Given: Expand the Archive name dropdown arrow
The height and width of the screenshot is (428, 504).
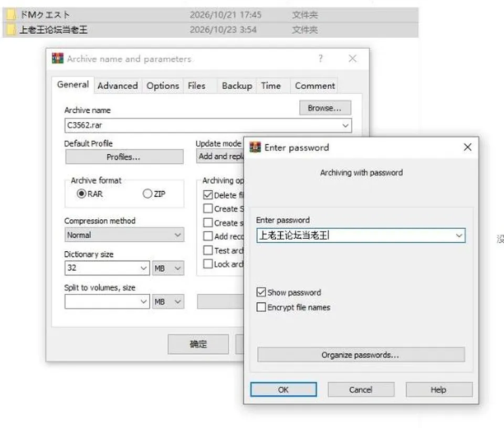Looking at the screenshot, I should [345, 125].
